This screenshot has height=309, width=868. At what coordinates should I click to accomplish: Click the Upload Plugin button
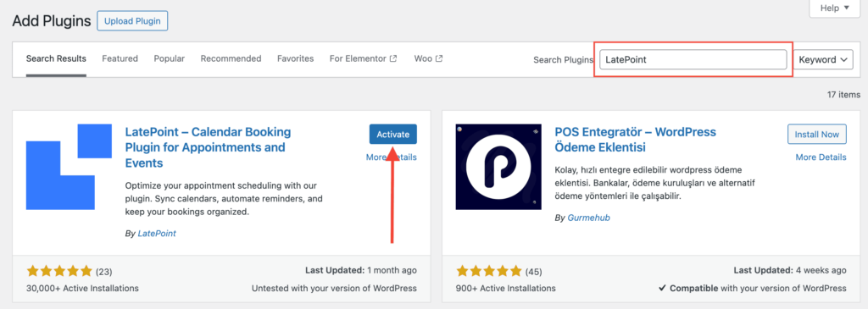132,21
